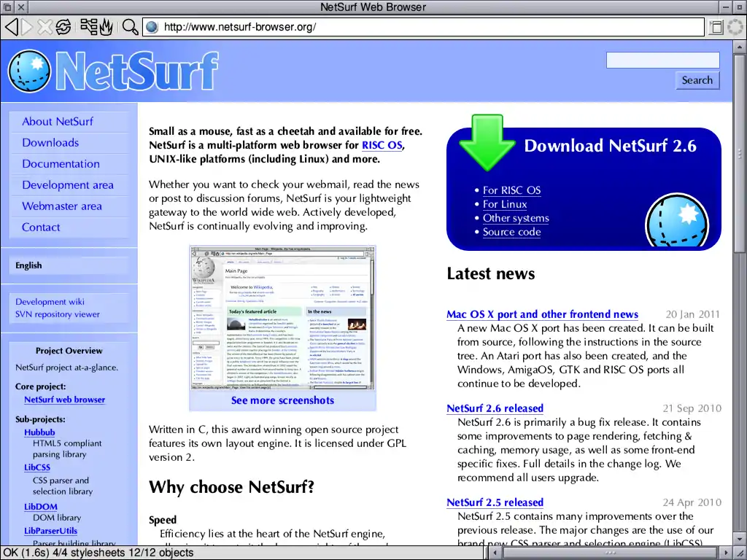Select the Documentation sidebar entry

[61, 164]
